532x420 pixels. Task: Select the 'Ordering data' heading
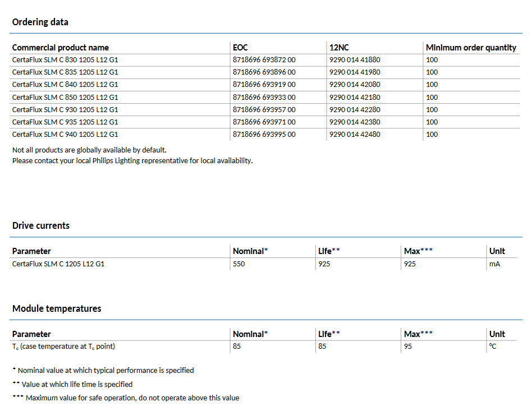coord(40,22)
